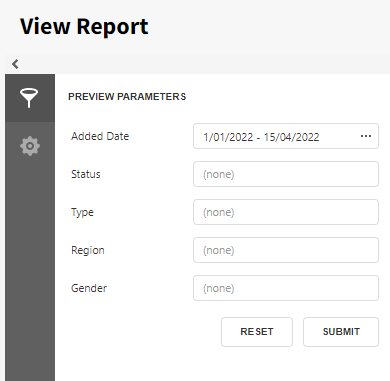Screen dimensions: 390x381
Task: Click the Preview Parameters heading
Action: [x=127, y=97]
